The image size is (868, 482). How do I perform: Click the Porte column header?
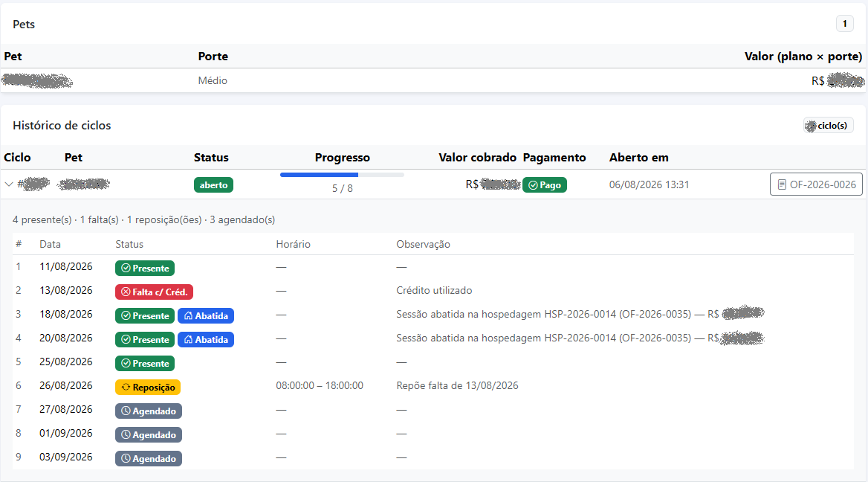coord(213,56)
